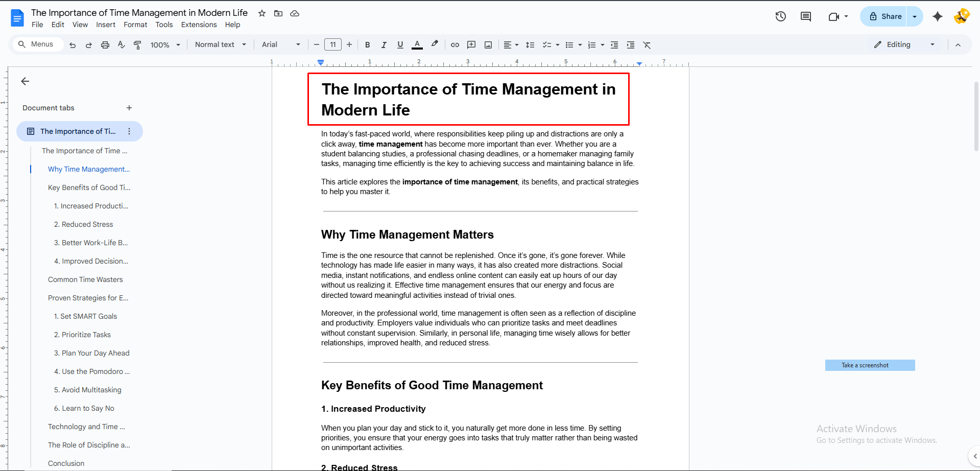Star the document title
The image size is (980, 471).
(x=262, y=13)
